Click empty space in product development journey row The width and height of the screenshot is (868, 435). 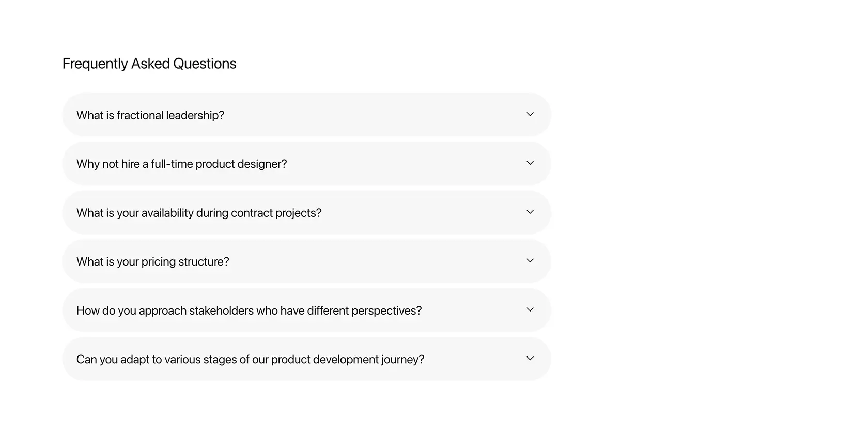click(474, 359)
